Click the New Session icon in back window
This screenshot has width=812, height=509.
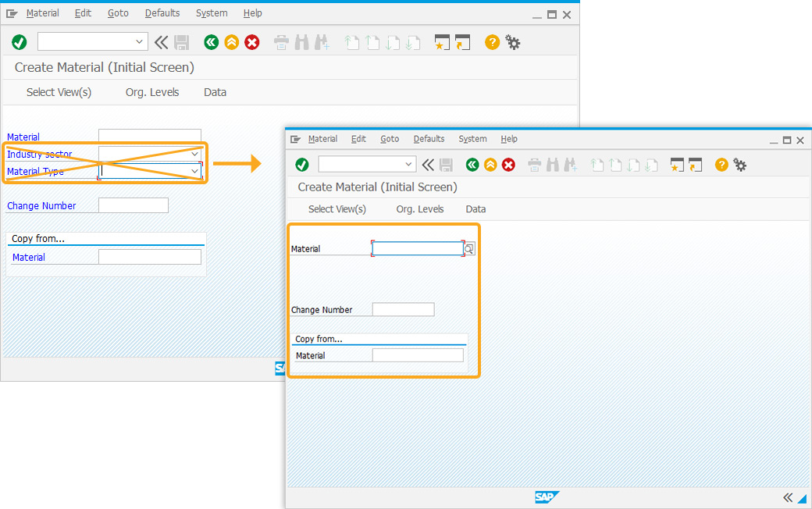pyautogui.click(x=442, y=42)
